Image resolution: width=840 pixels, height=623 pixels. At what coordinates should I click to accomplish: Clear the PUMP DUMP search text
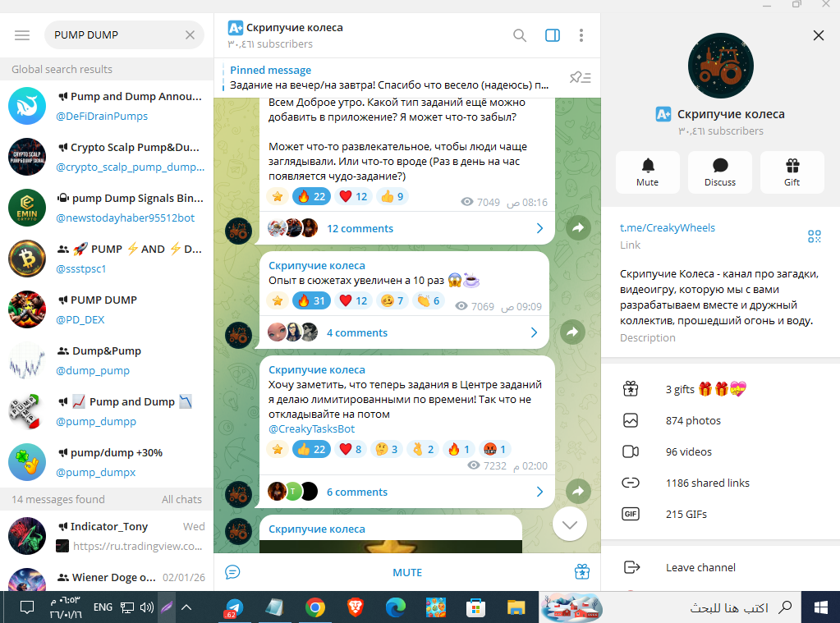190,34
